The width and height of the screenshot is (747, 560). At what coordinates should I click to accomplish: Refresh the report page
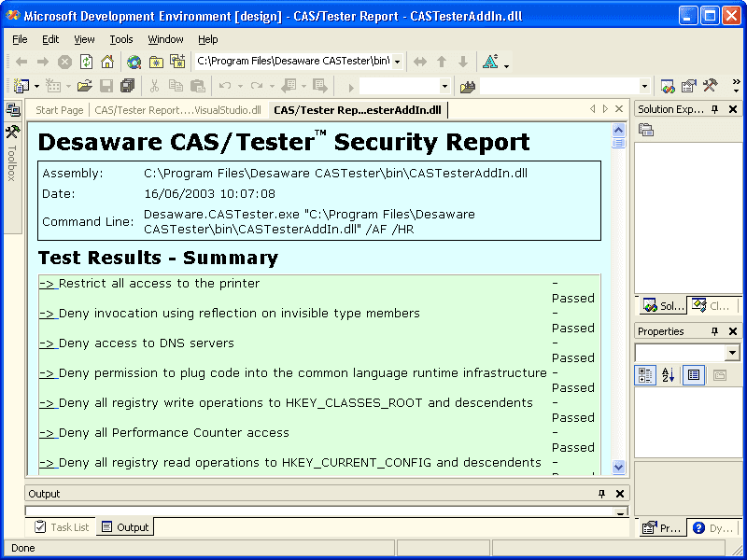pyautogui.click(x=86, y=62)
